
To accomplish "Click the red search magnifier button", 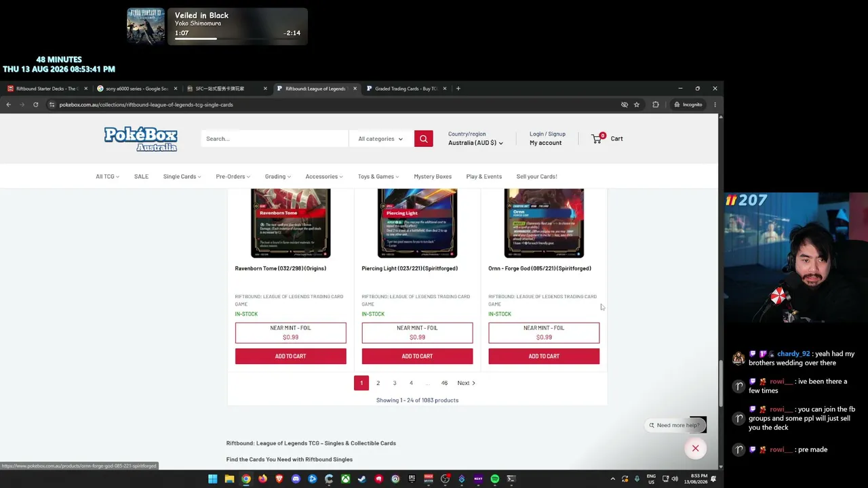I will (423, 139).
